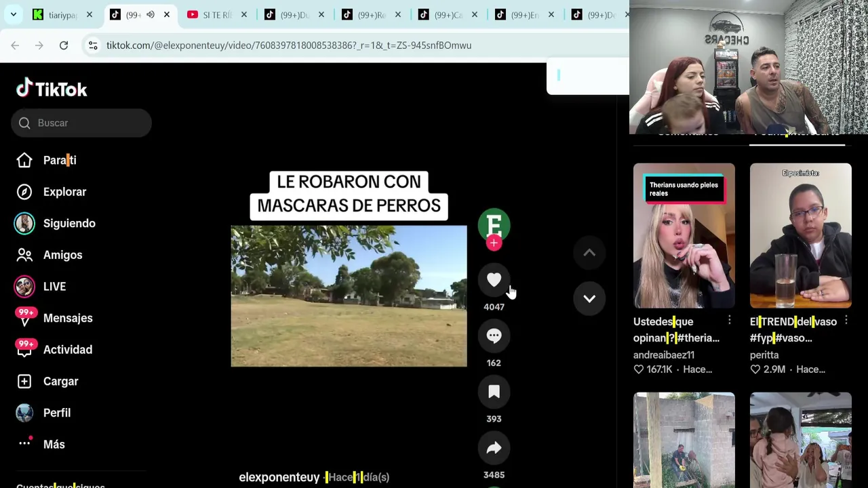Open the Perfil page

point(57,413)
